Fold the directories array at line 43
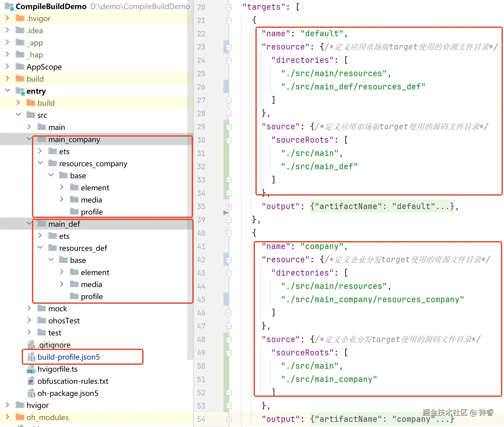 (229, 273)
